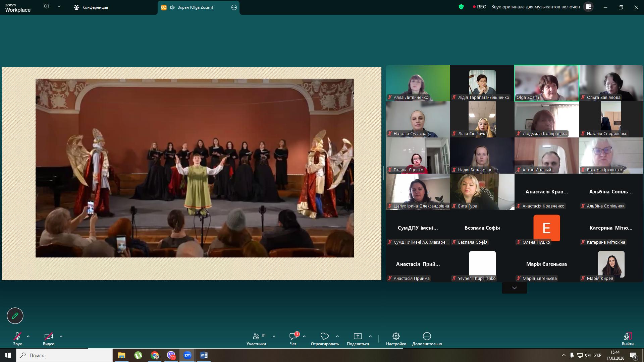
Task: Expand video options arrow next to Видео
Action: 61,336
